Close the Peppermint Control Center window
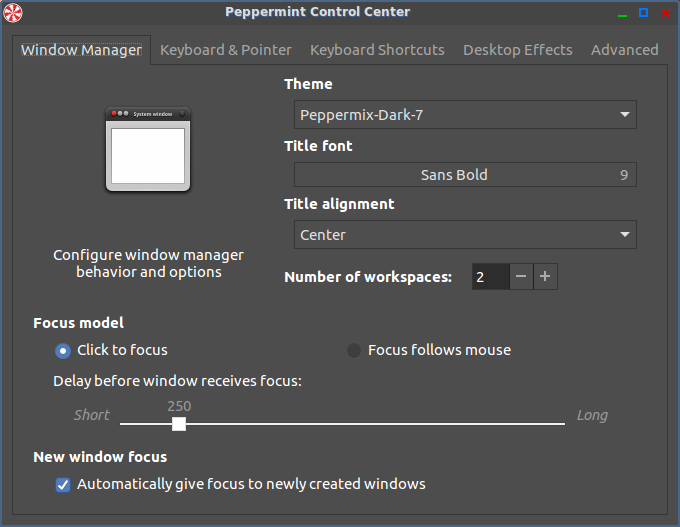The height and width of the screenshot is (527, 680). tap(666, 13)
